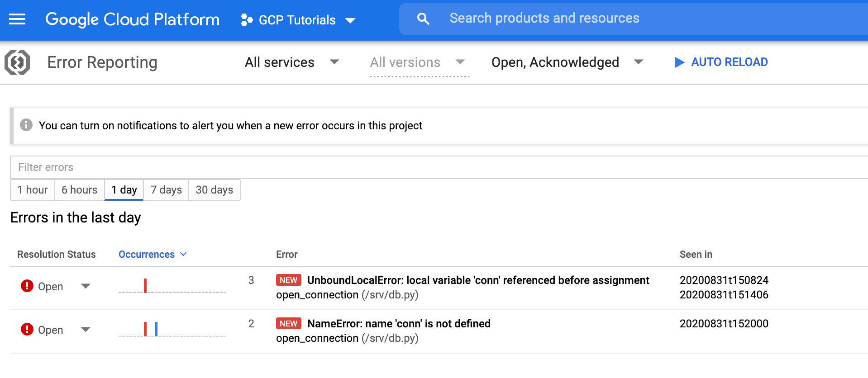Select the 30 days time range
The width and height of the screenshot is (868, 378).
[x=215, y=190]
